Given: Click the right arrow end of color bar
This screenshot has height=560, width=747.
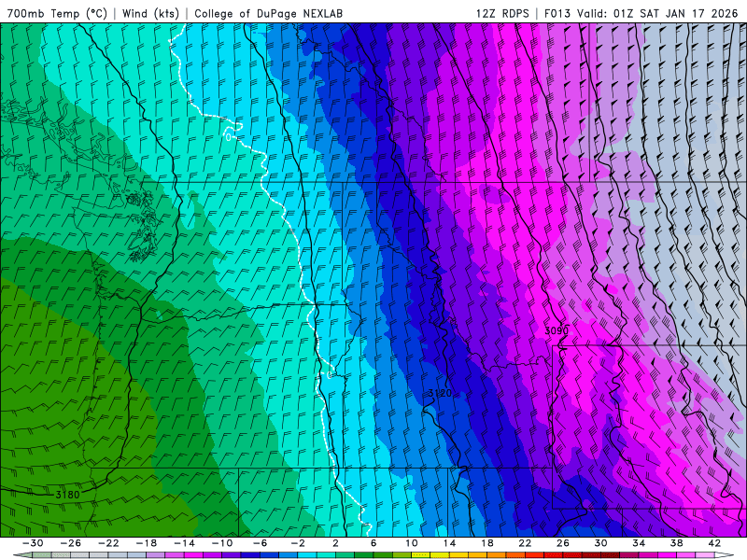Looking at the screenshot, I should (725, 555).
